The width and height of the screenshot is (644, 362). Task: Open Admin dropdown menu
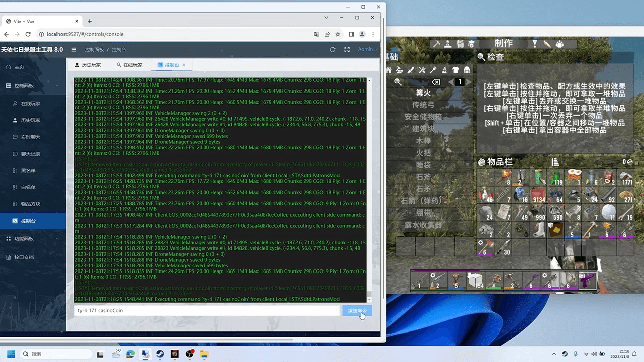367,49
